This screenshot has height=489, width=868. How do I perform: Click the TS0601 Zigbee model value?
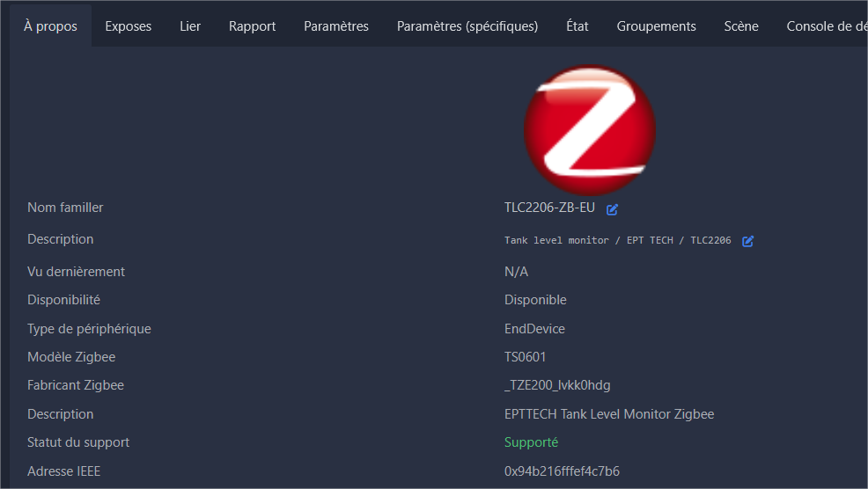coord(525,357)
